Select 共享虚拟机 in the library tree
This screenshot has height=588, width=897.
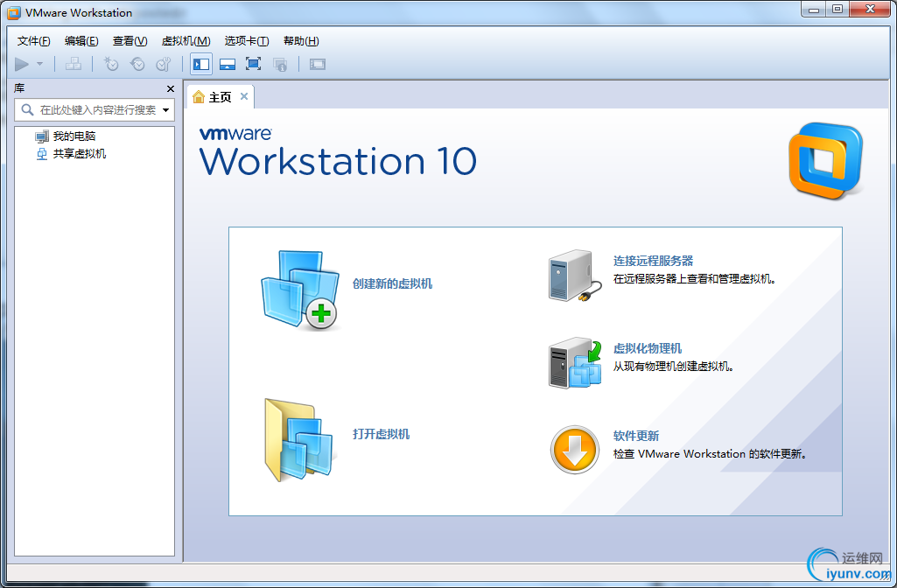point(80,153)
